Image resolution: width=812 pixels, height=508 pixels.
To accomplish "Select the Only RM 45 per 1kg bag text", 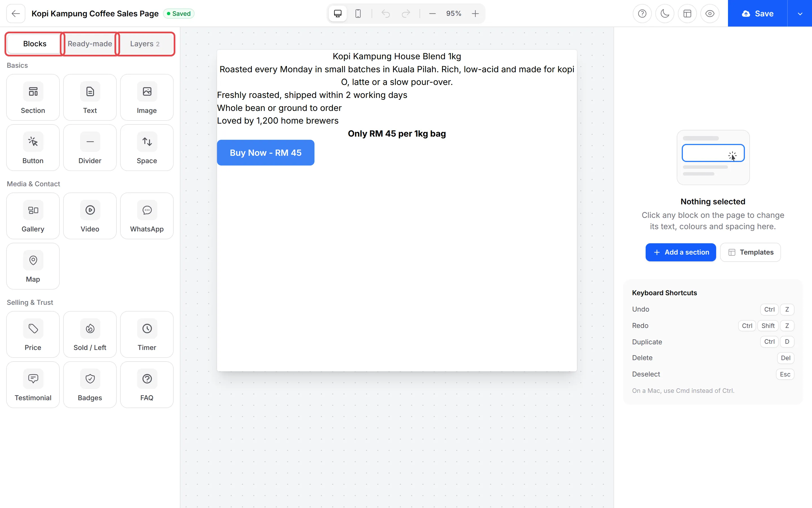I will coord(397,134).
